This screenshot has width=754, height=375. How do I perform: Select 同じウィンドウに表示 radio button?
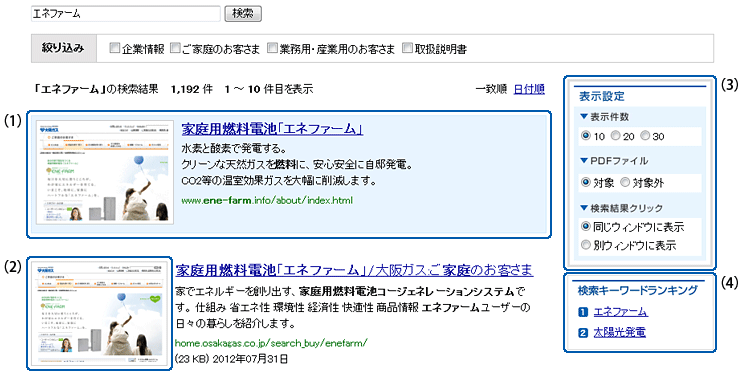click(x=585, y=226)
